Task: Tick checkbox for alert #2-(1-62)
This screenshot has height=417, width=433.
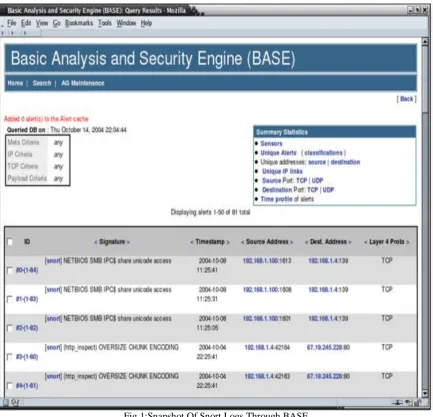Action: click(x=10, y=328)
